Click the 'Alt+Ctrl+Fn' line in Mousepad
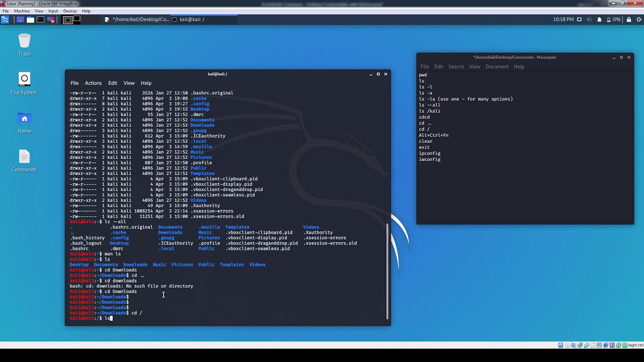This screenshot has width=644, height=362. point(434,135)
